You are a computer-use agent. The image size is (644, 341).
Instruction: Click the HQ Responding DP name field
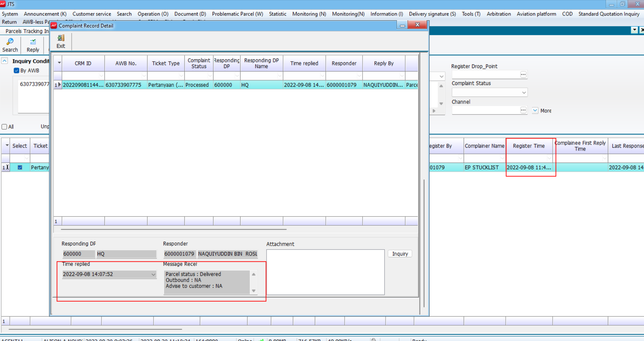pos(127,254)
